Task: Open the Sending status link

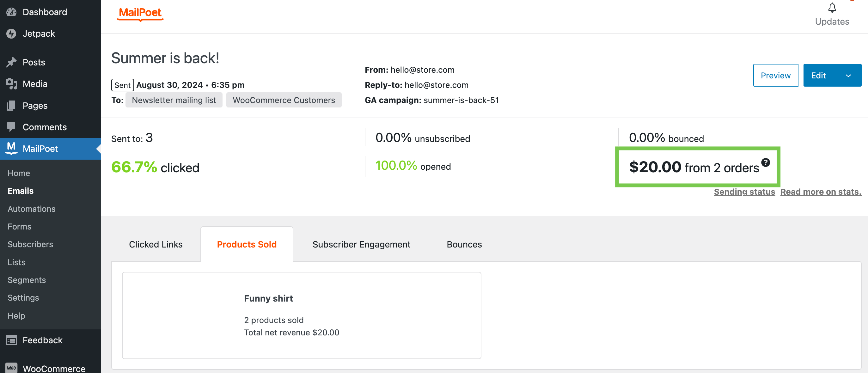Action: click(x=744, y=192)
